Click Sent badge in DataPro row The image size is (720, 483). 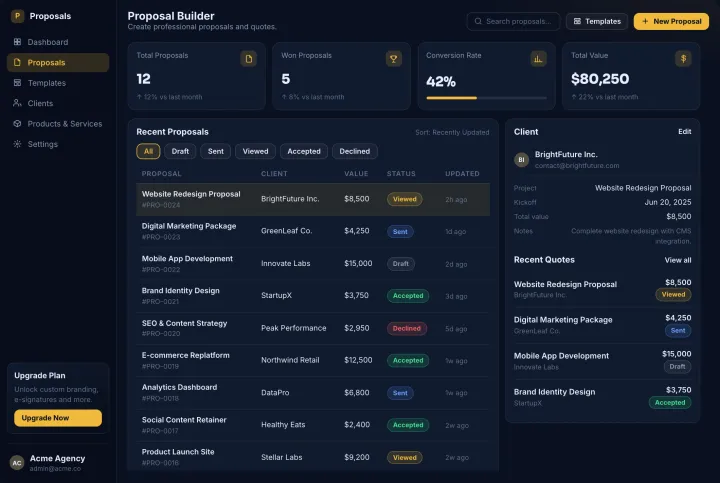coord(400,393)
